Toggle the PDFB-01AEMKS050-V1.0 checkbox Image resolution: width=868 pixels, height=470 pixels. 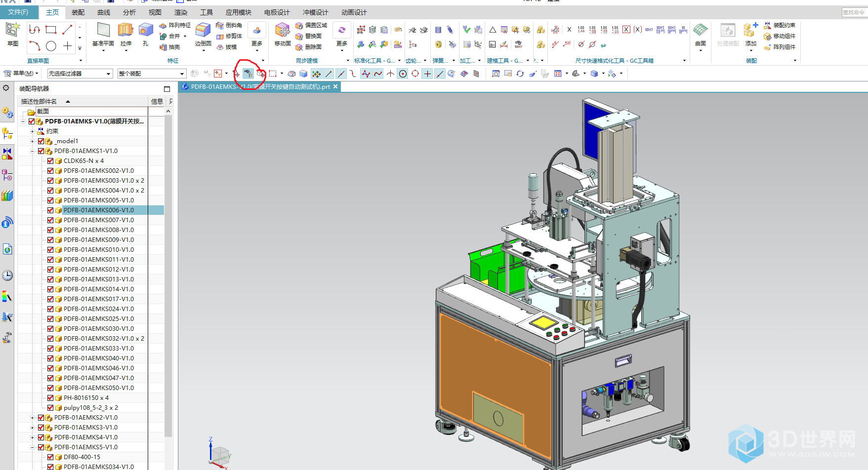[x=50, y=388]
